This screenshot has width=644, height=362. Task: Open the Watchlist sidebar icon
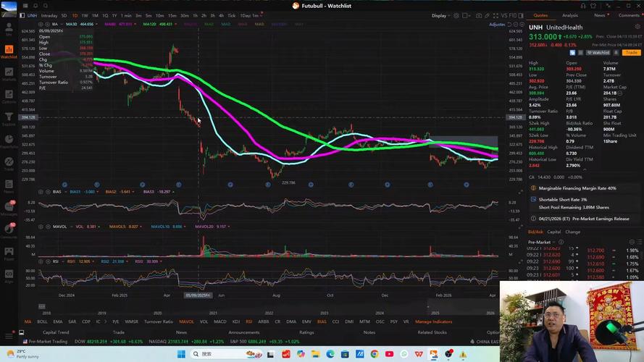pos(9,51)
